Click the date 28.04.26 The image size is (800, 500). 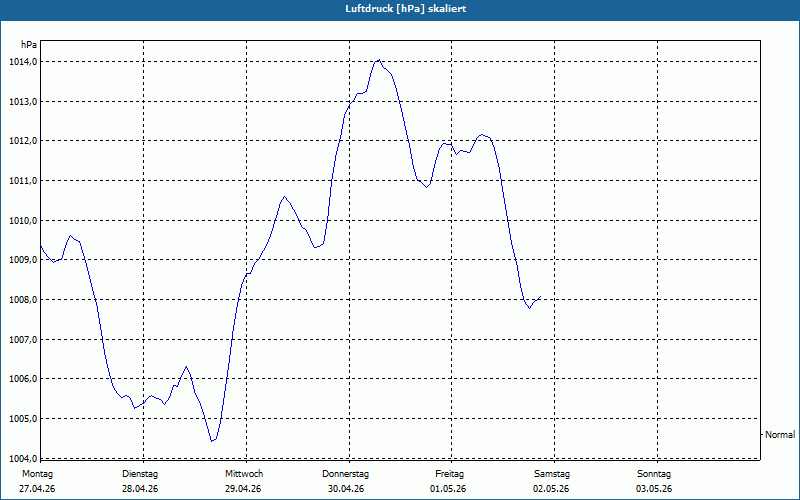coord(140,489)
